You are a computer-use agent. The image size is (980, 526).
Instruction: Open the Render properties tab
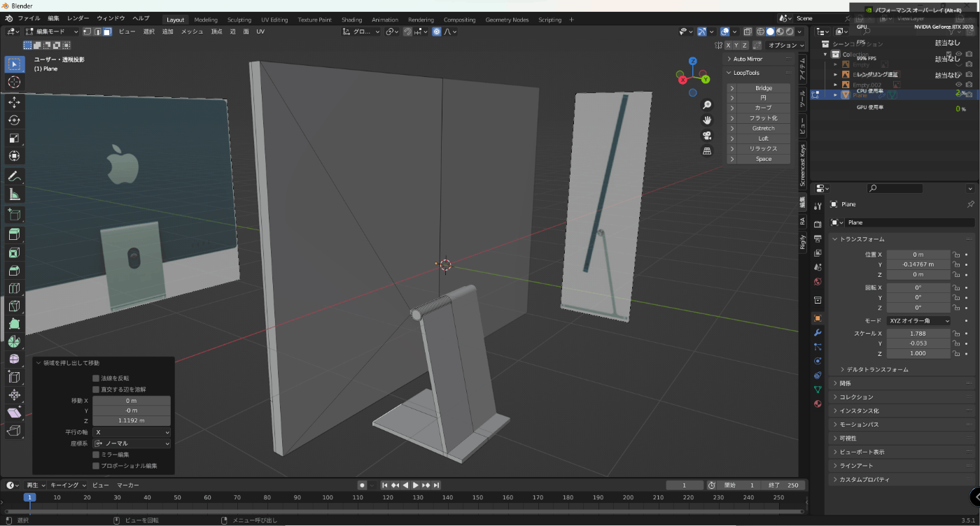pos(818,225)
